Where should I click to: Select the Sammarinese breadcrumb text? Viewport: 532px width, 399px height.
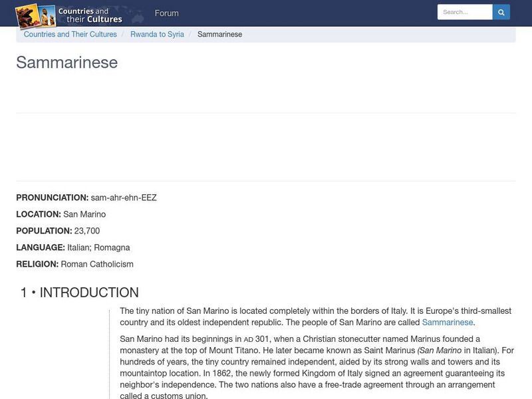tap(220, 35)
